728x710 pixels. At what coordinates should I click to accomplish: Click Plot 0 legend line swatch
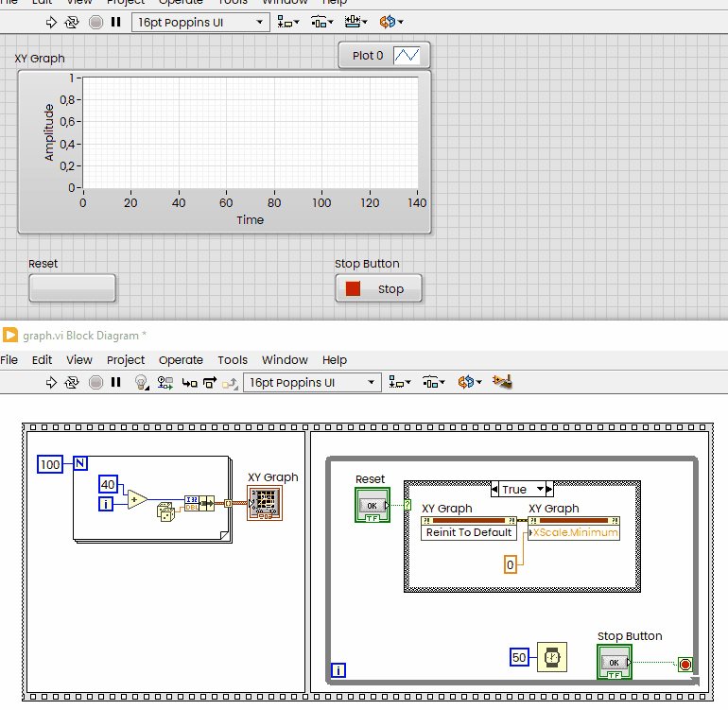pos(407,56)
